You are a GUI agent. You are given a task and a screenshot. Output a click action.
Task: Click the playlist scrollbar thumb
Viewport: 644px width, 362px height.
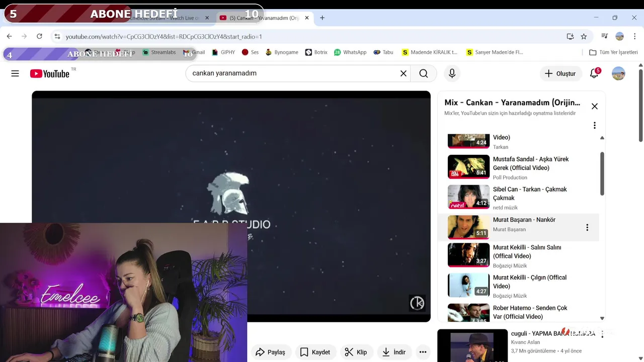click(602, 173)
